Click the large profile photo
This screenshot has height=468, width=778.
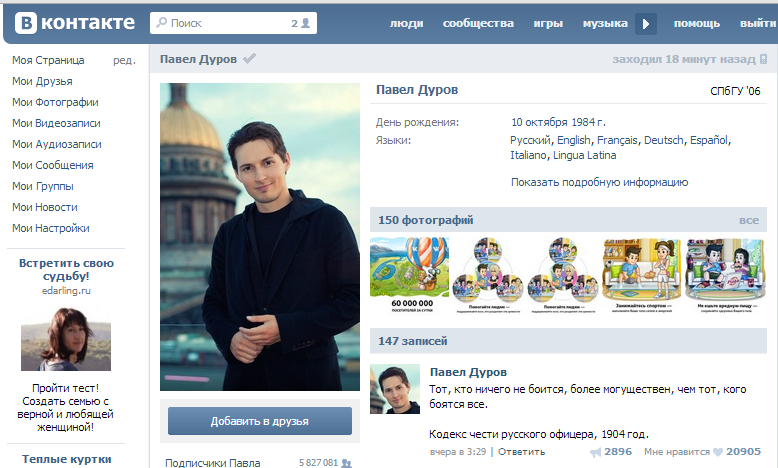click(259, 237)
